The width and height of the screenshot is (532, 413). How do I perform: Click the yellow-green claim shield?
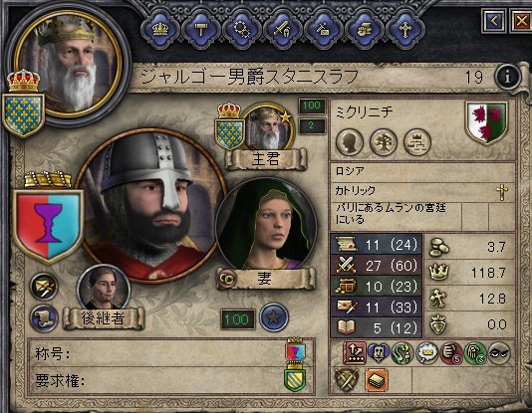coord(295,380)
